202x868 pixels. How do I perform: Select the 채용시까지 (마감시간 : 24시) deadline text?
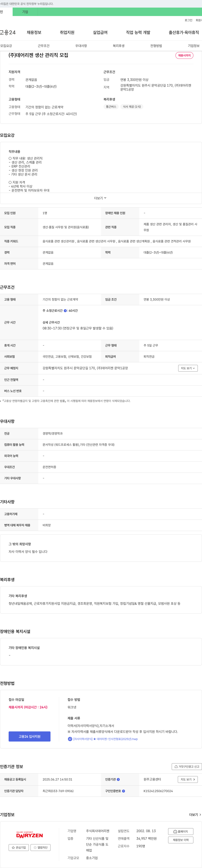click(28, 707)
